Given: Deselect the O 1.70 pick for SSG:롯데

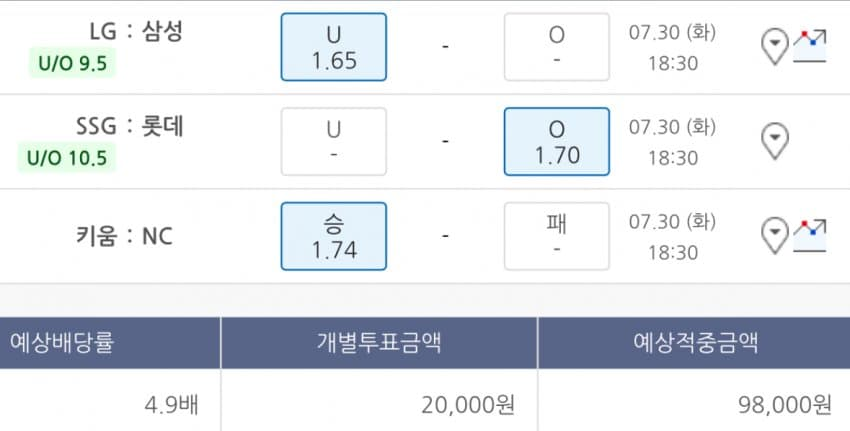Looking at the screenshot, I should (x=556, y=141).
